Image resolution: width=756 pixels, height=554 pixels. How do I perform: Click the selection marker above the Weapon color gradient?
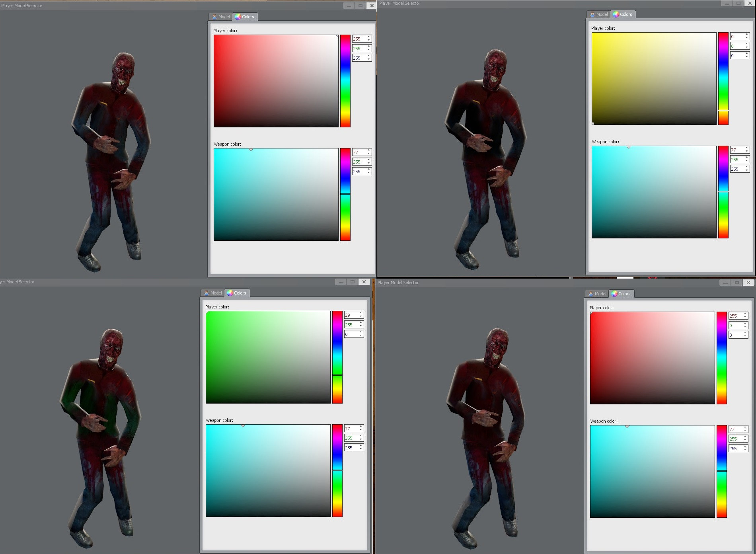[251, 150]
